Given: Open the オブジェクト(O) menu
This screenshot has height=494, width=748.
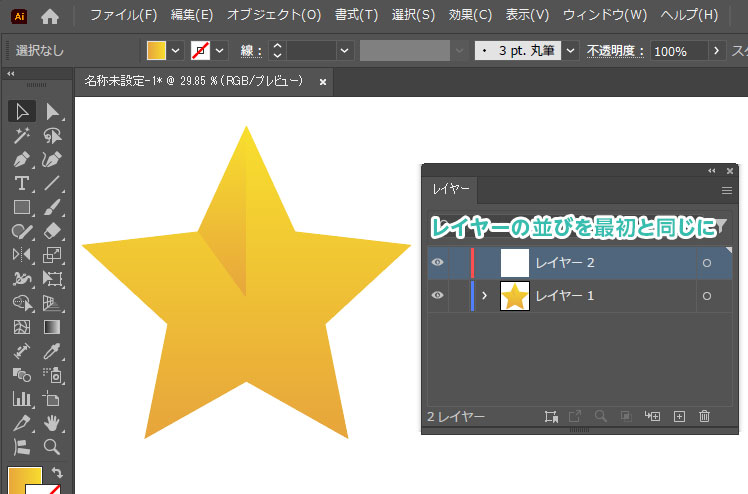Looking at the screenshot, I should point(274,15).
